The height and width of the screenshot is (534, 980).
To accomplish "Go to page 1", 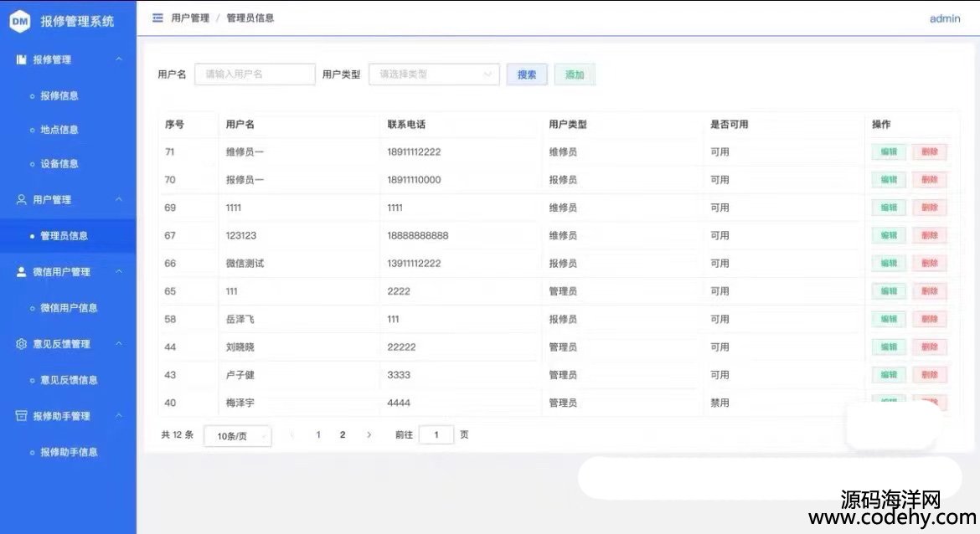I will click(318, 434).
